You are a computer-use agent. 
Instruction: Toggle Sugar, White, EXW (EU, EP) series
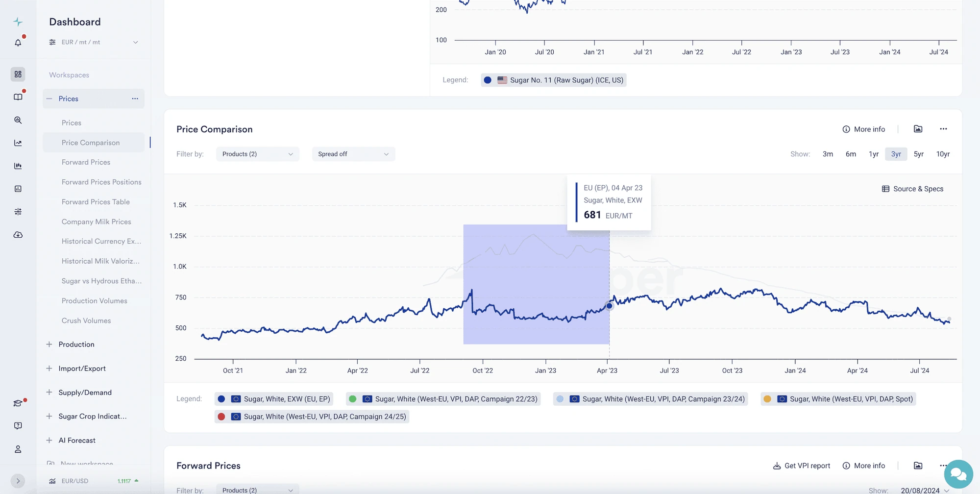pos(274,399)
